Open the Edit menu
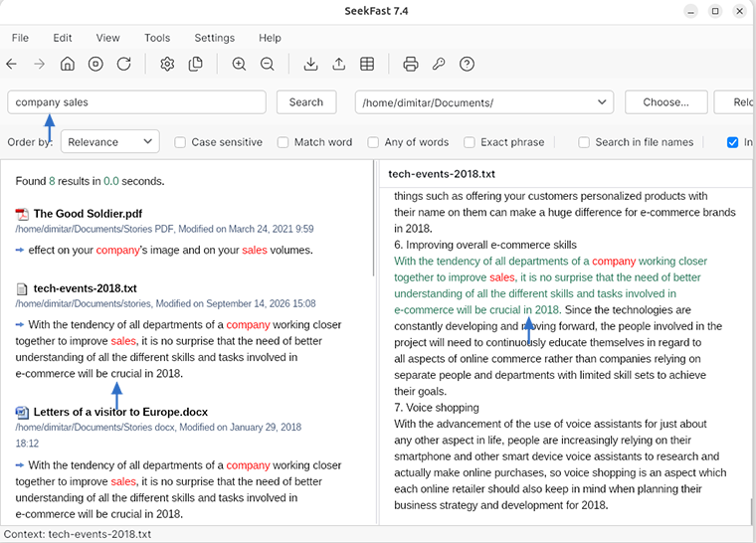This screenshot has width=756, height=543. coord(63,38)
